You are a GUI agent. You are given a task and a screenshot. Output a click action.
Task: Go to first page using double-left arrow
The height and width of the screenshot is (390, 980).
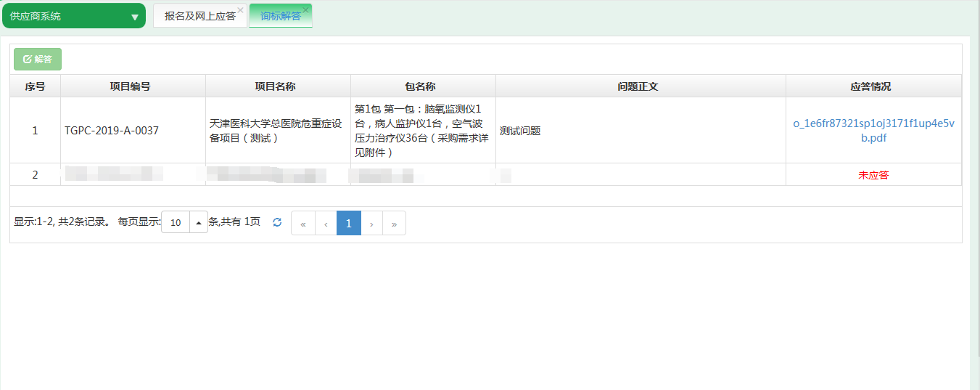coord(302,224)
